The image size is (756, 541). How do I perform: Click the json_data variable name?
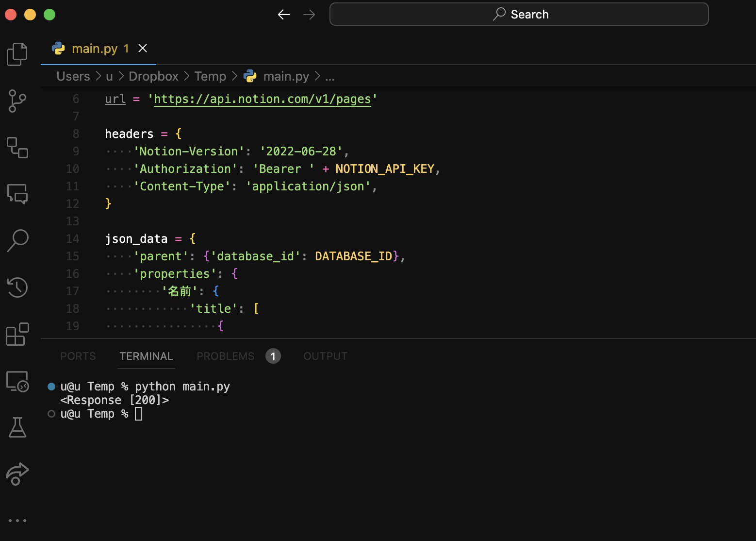pyautogui.click(x=136, y=238)
